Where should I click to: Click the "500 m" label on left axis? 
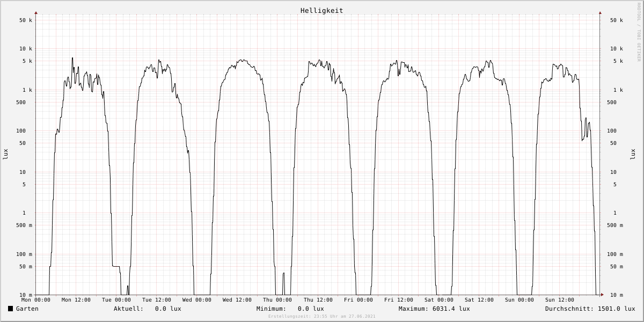(24, 225)
